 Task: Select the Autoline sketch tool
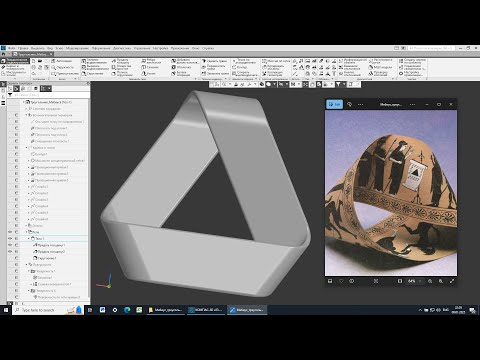pos(62,61)
